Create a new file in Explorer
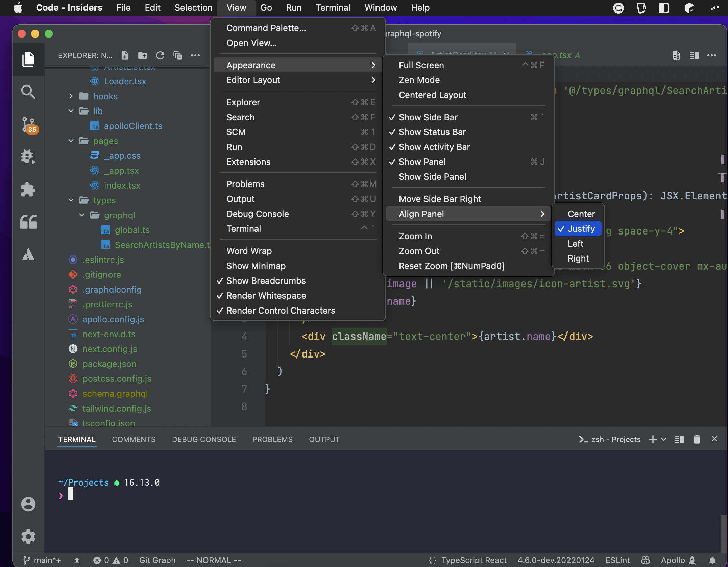The image size is (728, 567). tap(125, 55)
